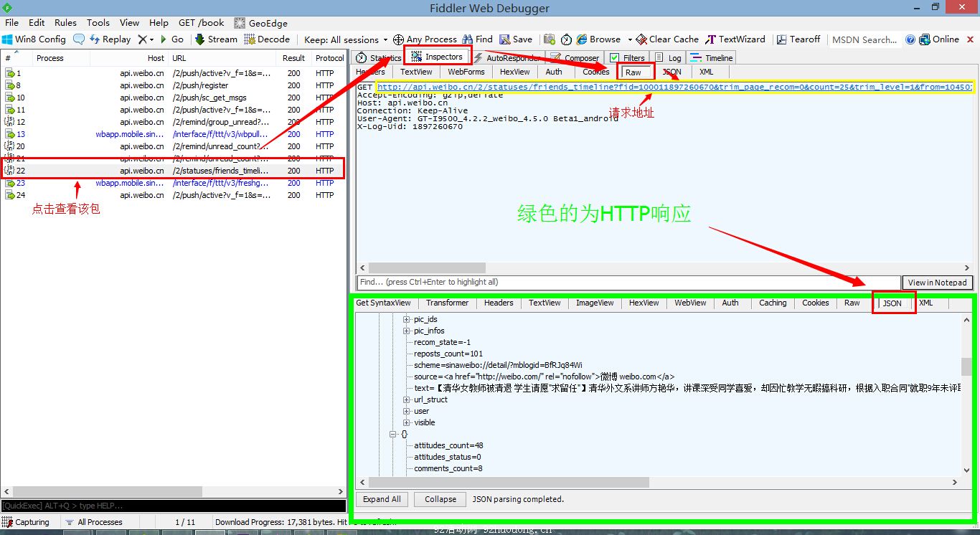
Task: Expand the url_struct JSON node
Action: [x=407, y=399]
